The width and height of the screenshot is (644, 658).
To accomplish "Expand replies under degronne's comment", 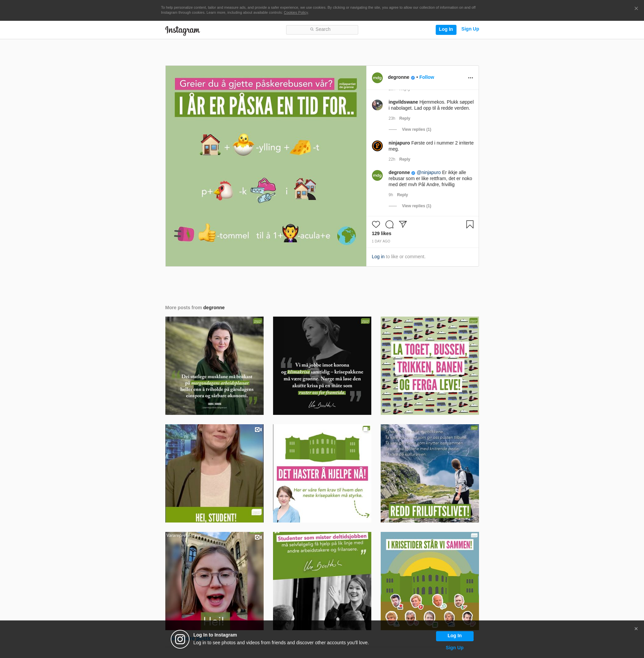I will tap(416, 206).
